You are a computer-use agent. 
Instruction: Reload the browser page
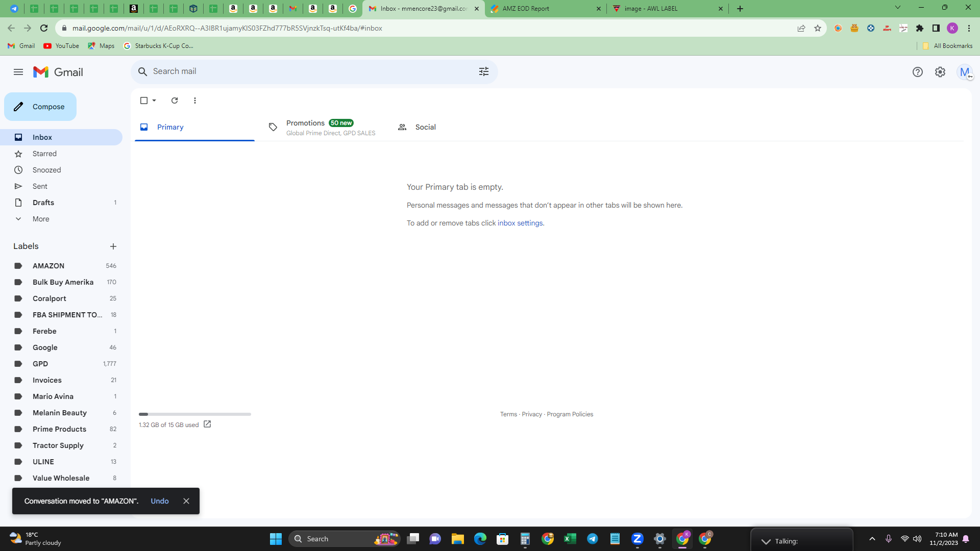[x=44, y=28]
